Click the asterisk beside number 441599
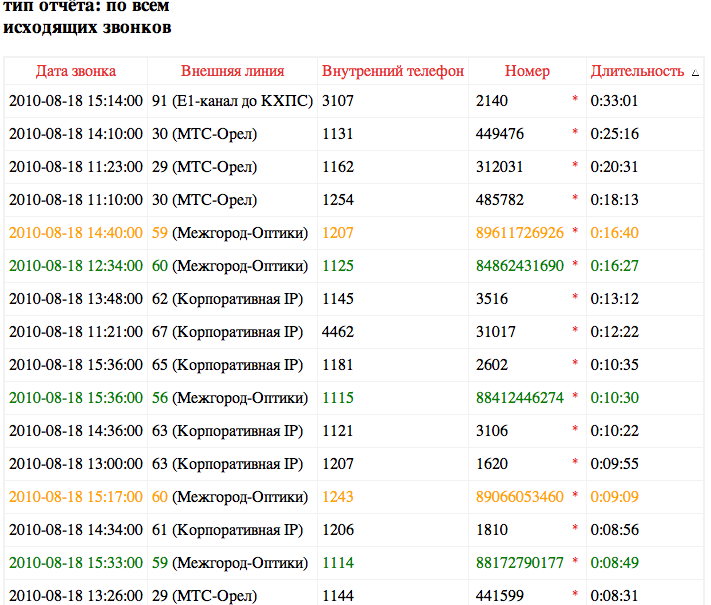711x605 pixels. 574,596
